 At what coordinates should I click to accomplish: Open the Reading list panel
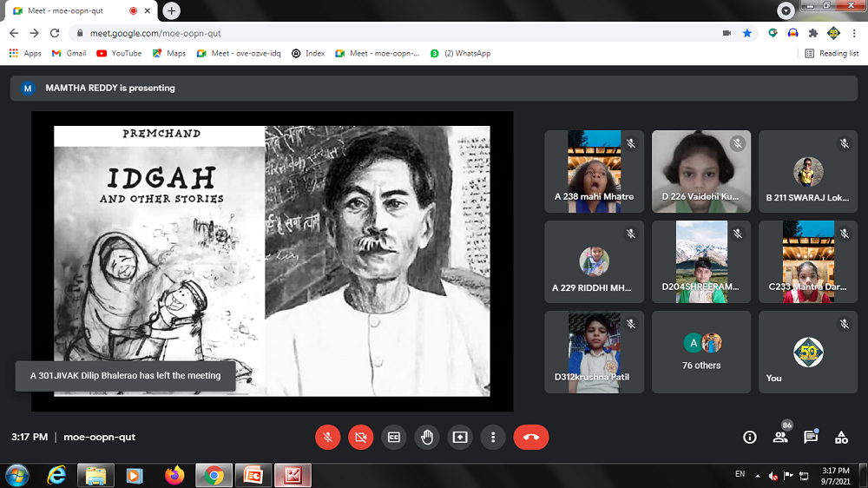click(832, 53)
